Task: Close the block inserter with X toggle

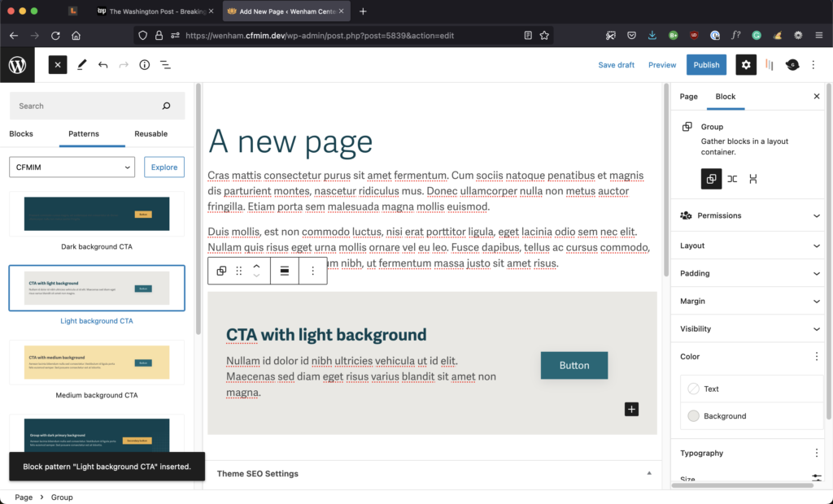Action: click(x=58, y=65)
